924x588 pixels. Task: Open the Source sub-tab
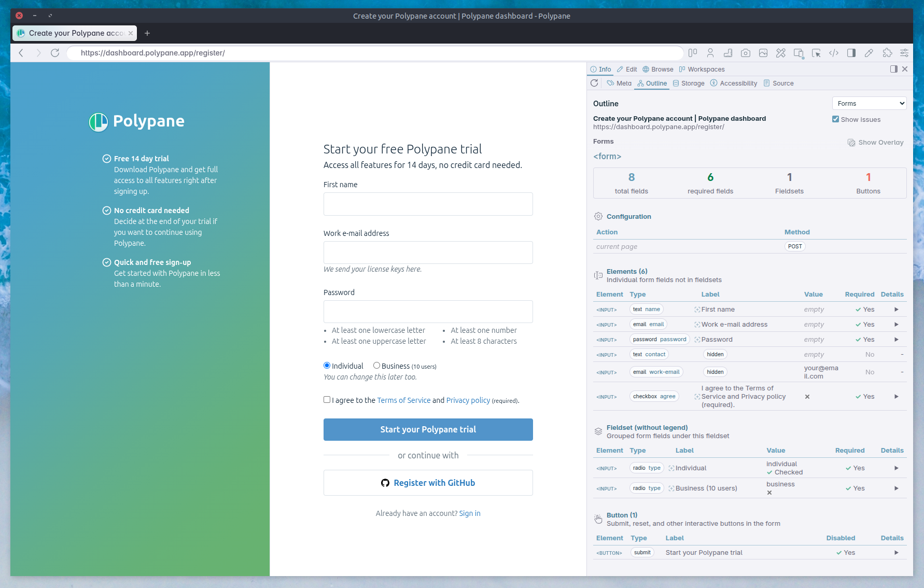(x=779, y=83)
